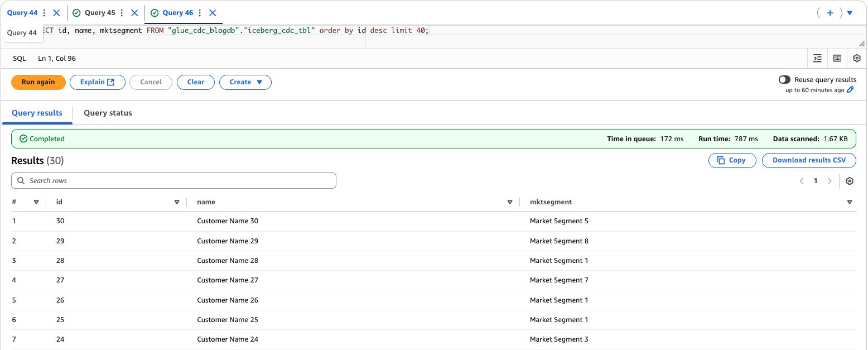Go to next results page arrow
The image size is (868, 350).
click(x=830, y=181)
